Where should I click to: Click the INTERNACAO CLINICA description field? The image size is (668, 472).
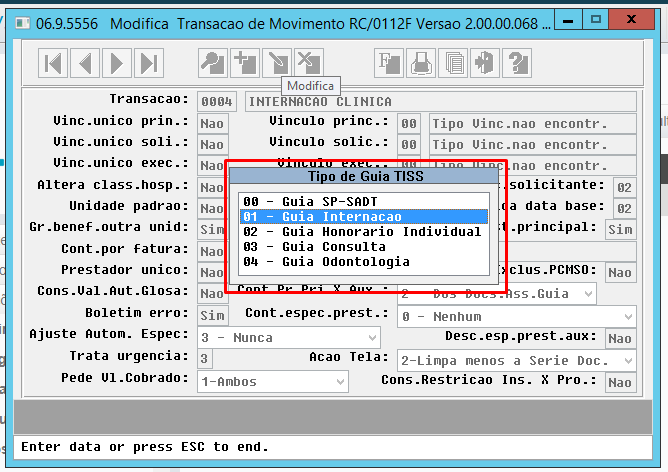point(441,102)
